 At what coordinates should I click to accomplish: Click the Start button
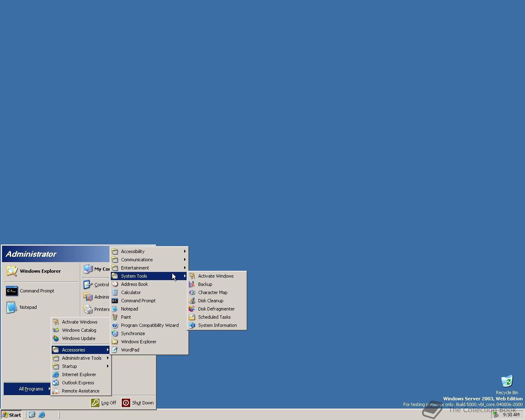pyautogui.click(x=11, y=415)
